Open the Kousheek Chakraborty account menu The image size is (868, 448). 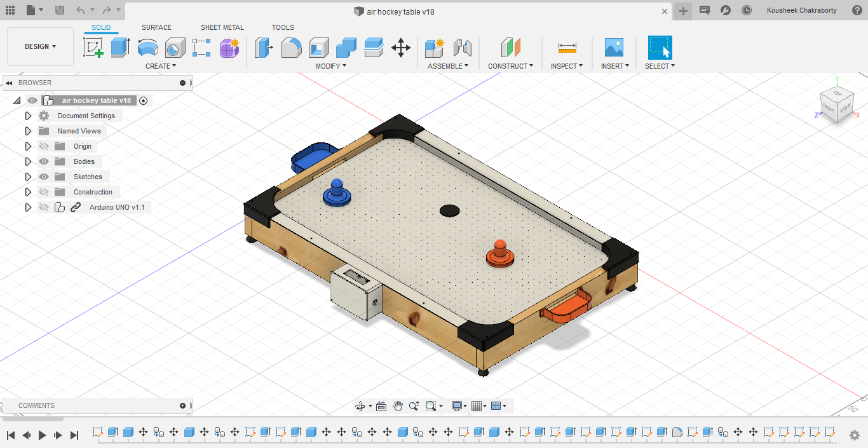(x=801, y=10)
